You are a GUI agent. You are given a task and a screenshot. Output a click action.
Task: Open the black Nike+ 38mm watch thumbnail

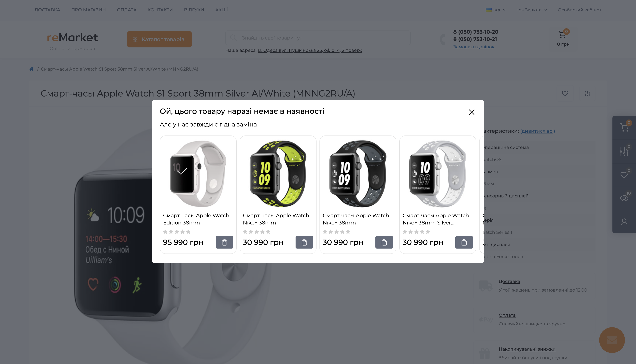[358, 174]
